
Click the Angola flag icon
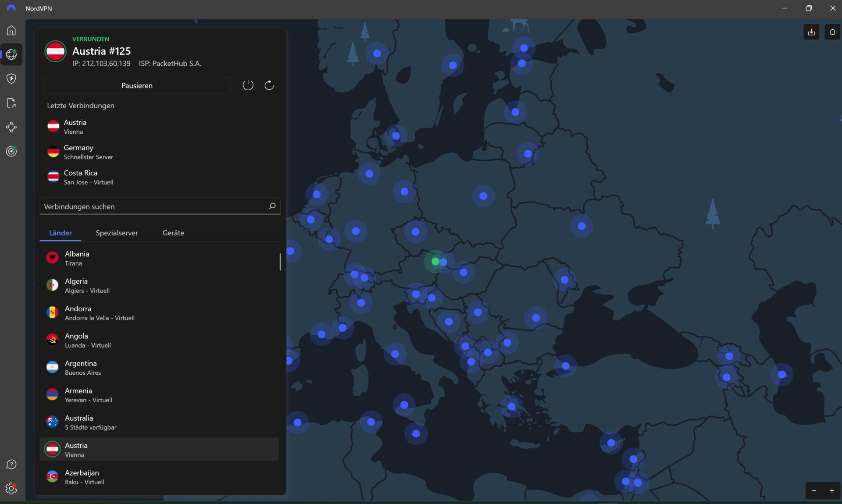pos(52,340)
